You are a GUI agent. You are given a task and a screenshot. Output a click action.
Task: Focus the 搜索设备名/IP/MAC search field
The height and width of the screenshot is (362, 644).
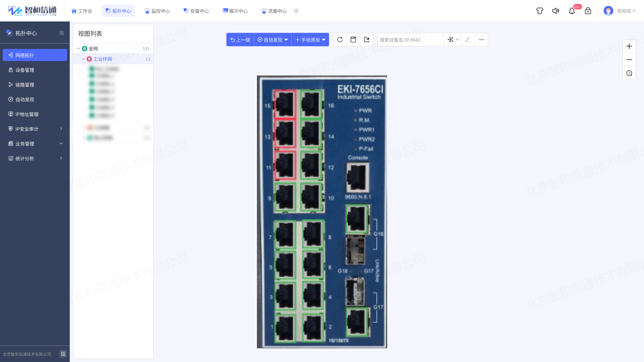click(x=410, y=40)
